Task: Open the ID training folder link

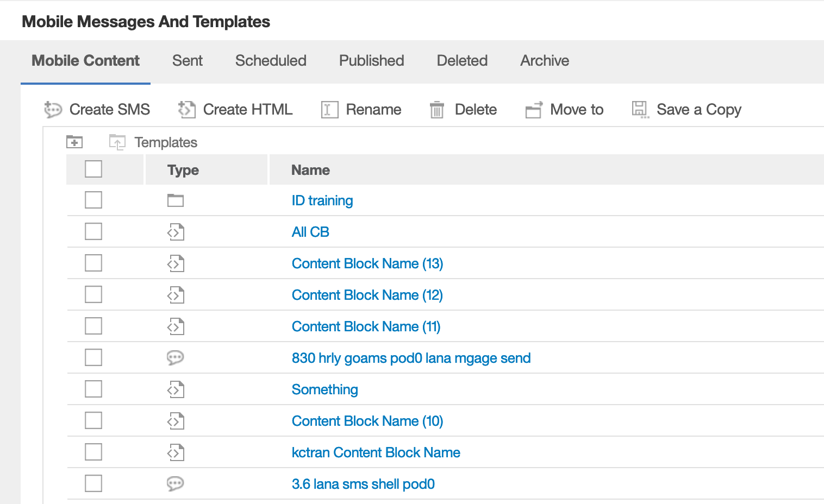Action: click(x=322, y=201)
